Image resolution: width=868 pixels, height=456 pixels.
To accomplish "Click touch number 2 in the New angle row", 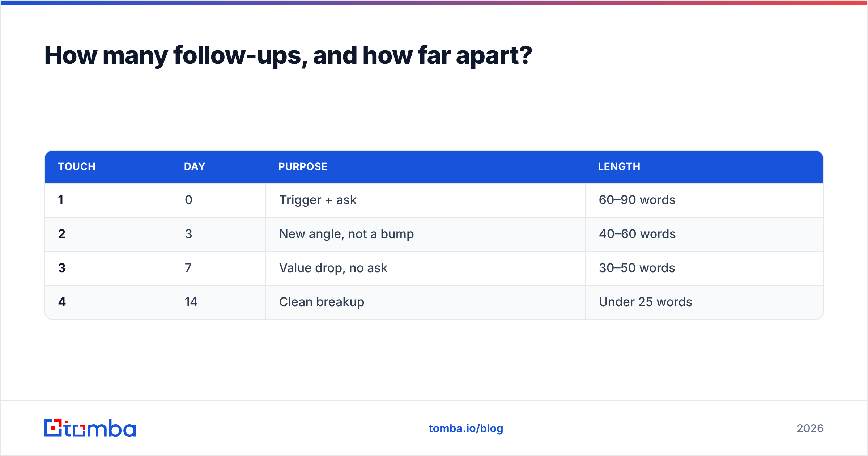I will tap(62, 234).
